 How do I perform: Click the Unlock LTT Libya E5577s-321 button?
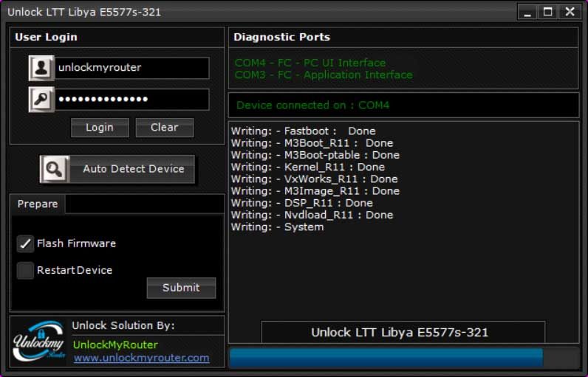(403, 332)
